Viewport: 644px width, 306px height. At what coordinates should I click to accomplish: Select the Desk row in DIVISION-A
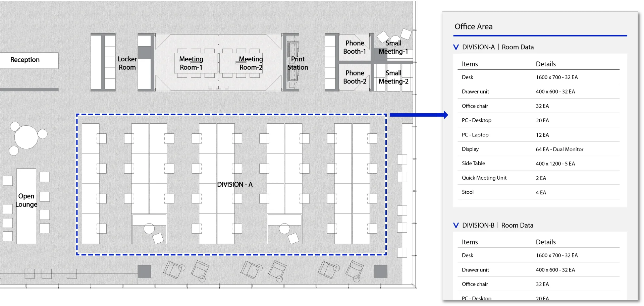tap(539, 77)
